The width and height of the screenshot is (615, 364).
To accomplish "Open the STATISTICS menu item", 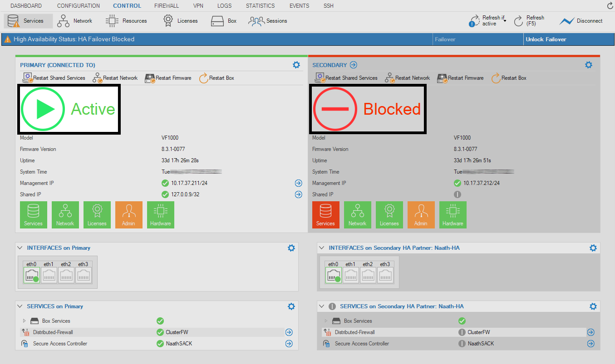I will click(260, 5).
